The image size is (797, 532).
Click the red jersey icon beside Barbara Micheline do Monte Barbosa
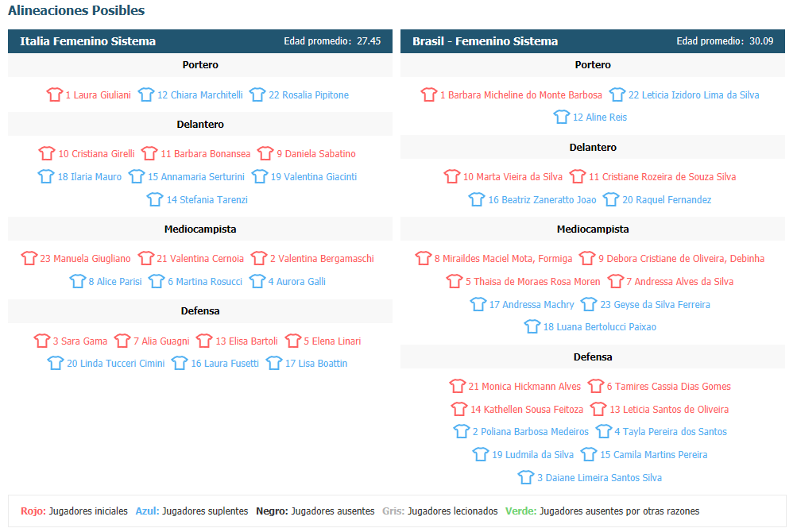coord(429,94)
